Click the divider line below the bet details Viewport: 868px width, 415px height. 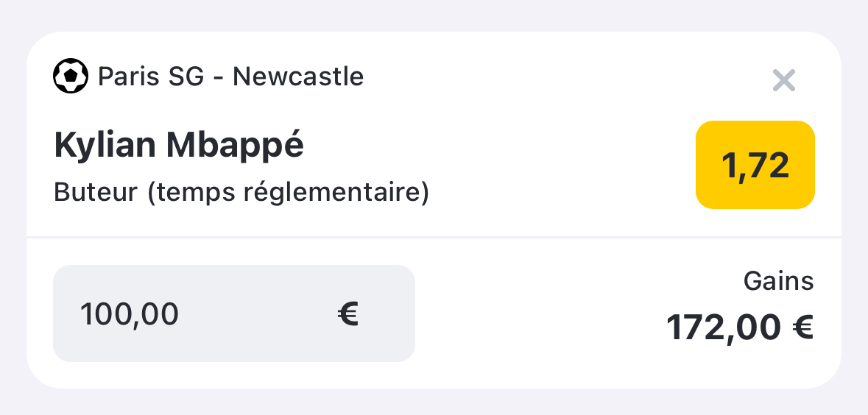point(434,238)
